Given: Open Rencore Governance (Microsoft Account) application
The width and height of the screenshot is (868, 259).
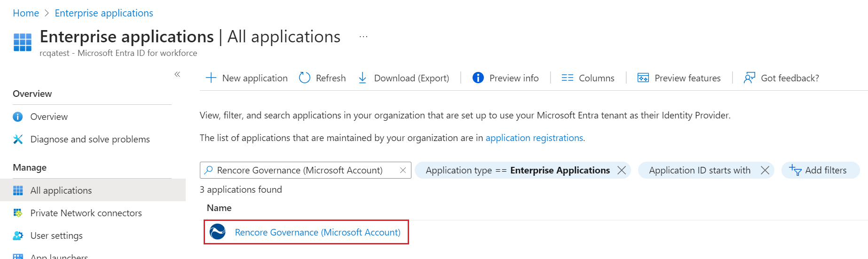Looking at the screenshot, I should 318,232.
